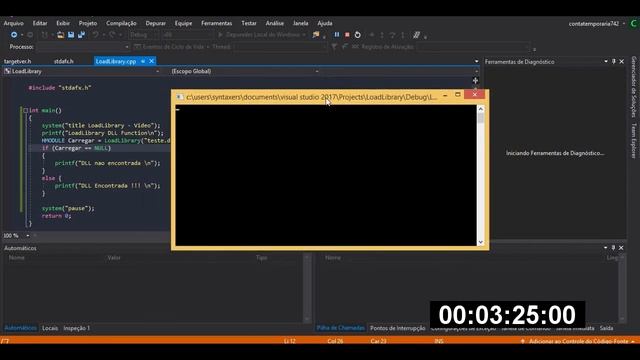Viewport: 640px width, 360px height.
Task: Switch to the Locais tab
Action: [x=50, y=328]
